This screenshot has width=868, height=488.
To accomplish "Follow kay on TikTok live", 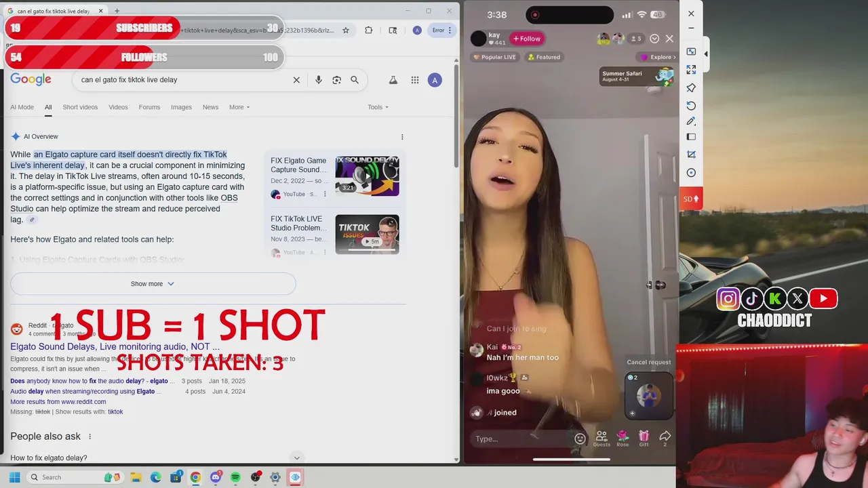I will tap(527, 39).
